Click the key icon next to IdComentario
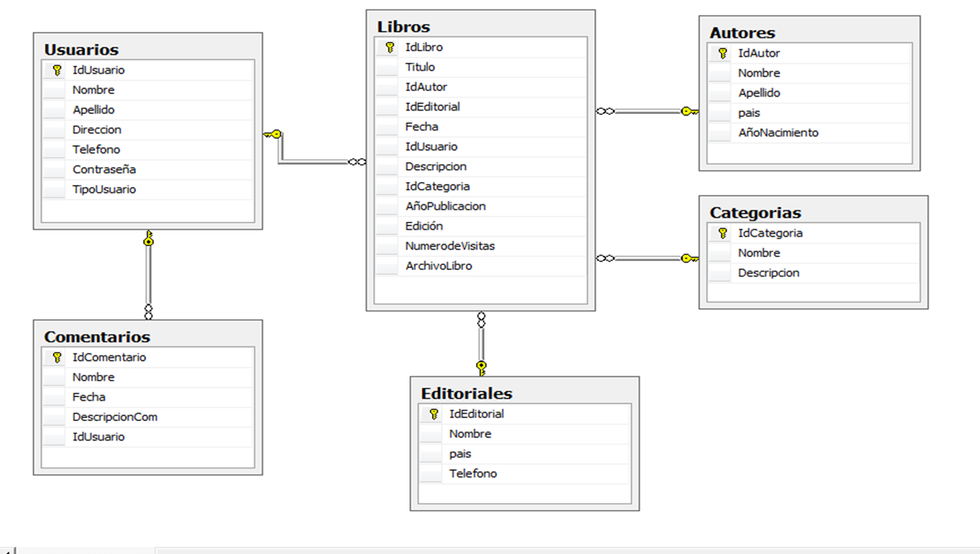Screen dimensions: 980x554 (56, 357)
